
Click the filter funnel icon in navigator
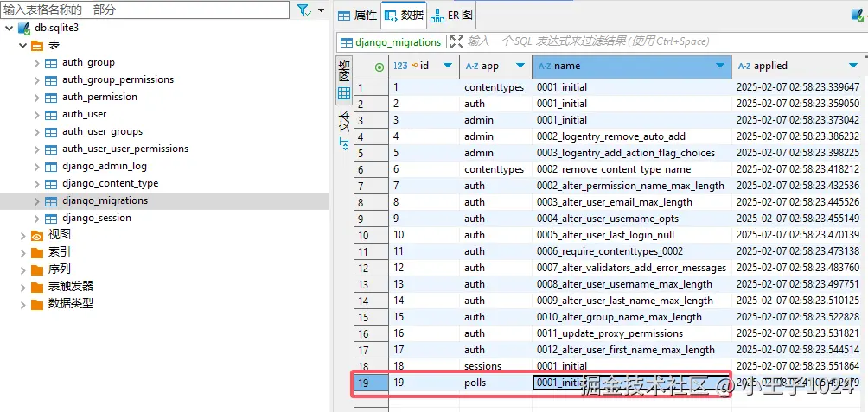[303, 10]
